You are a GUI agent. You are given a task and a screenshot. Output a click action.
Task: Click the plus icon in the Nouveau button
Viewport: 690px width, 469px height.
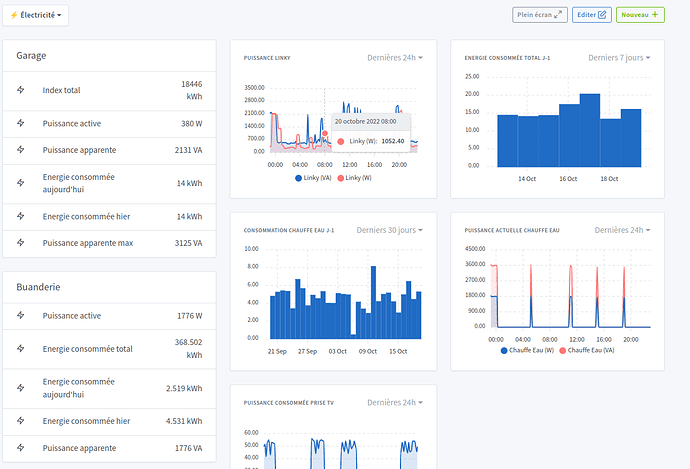[x=656, y=15]
